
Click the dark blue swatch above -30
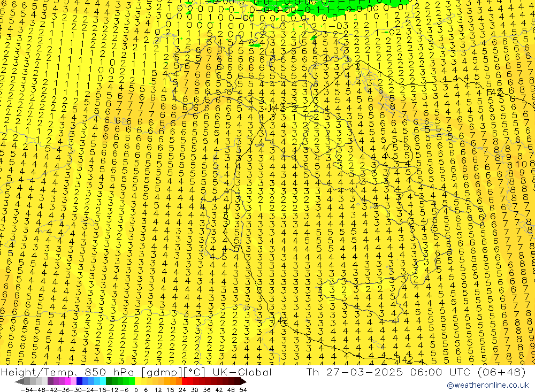pos(79,381)
